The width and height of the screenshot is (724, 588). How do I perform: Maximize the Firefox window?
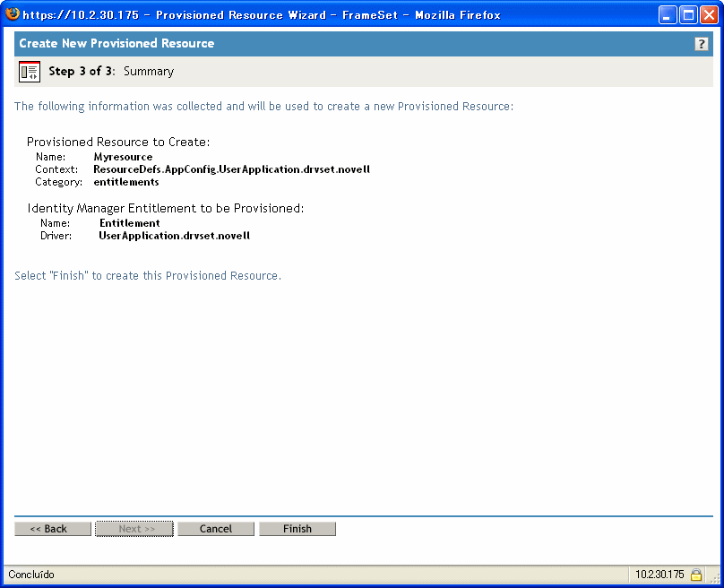tap(688, 15)
